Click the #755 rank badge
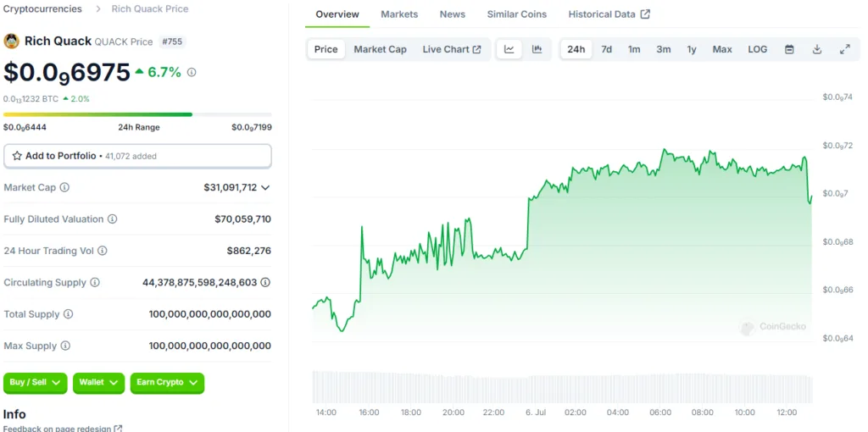The height and width of the screenshot is (432, 868). point(171,42)
